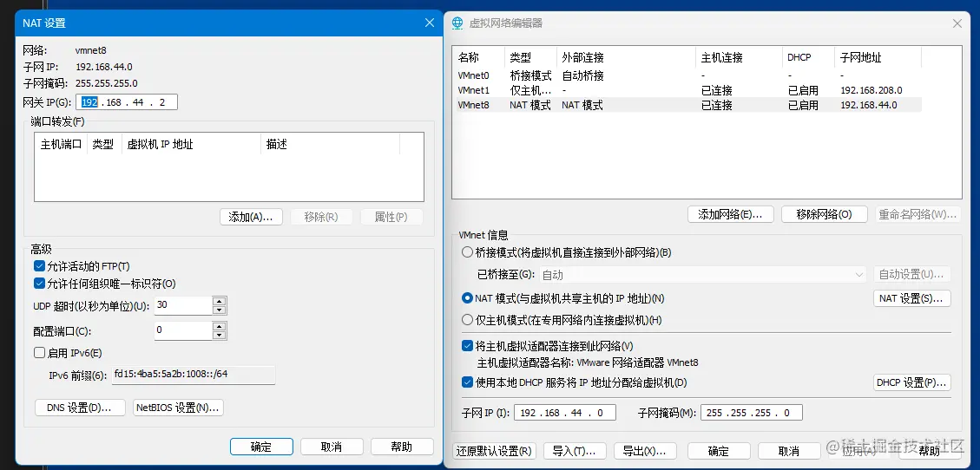
Task: Decrease the UDP 超时 value with down arrow
Action: [219, 310]
